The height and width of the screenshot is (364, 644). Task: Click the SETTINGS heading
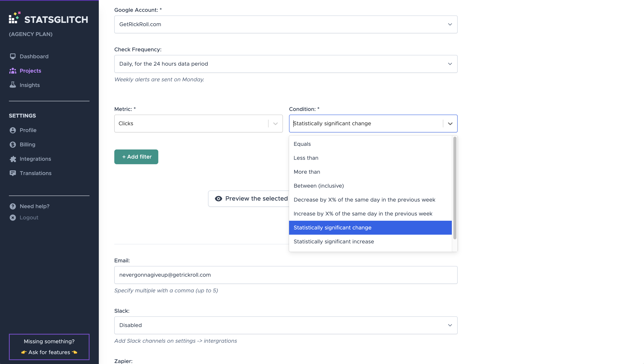(22, 116)
